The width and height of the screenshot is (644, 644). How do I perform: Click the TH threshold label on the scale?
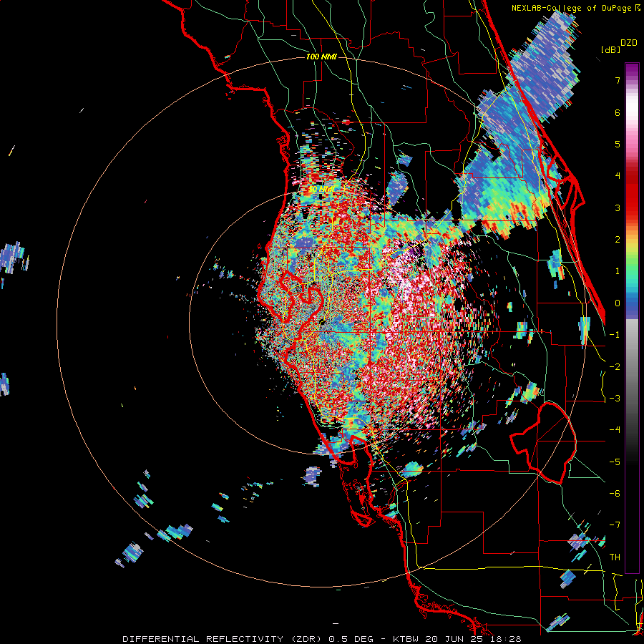(x=615, y=557)
